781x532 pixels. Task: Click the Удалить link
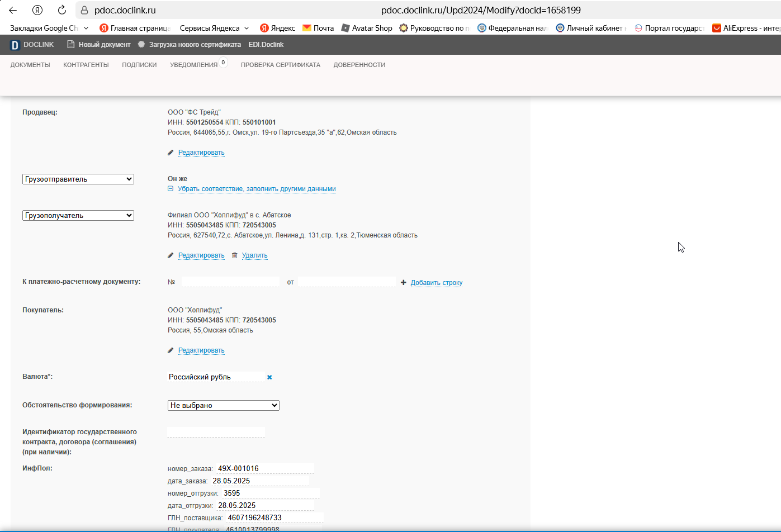254,255
